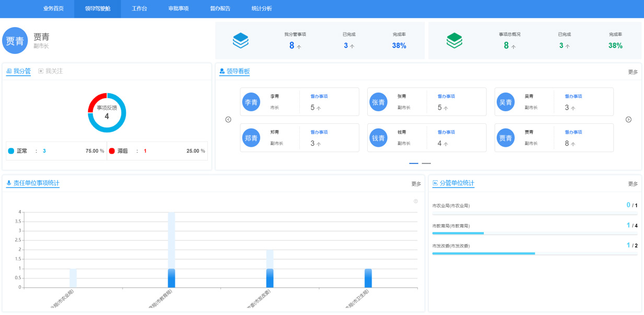Click the blue stacked layers icon

[240, 41]
